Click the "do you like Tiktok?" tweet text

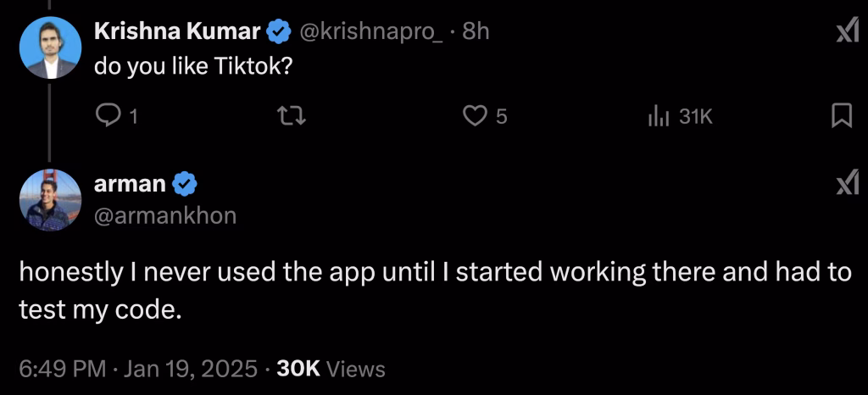(193, 65)
